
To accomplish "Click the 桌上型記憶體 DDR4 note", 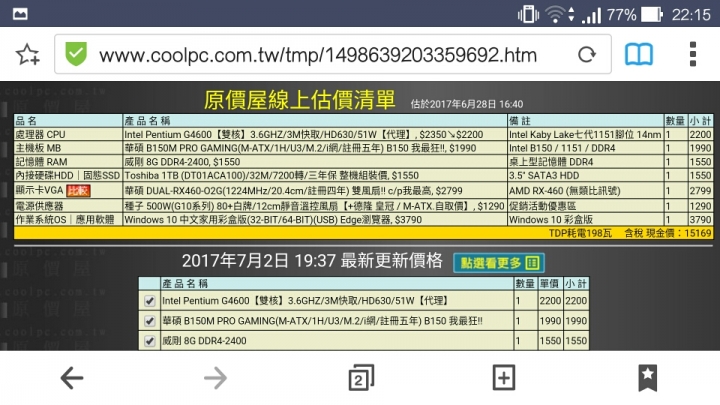I will pyautogui.click(x=585, y=162).
